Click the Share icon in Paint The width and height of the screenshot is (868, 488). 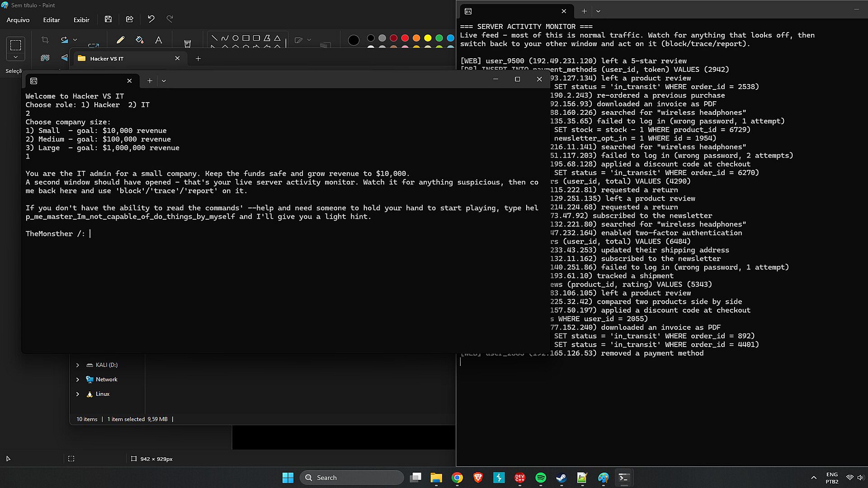point(130,19)
